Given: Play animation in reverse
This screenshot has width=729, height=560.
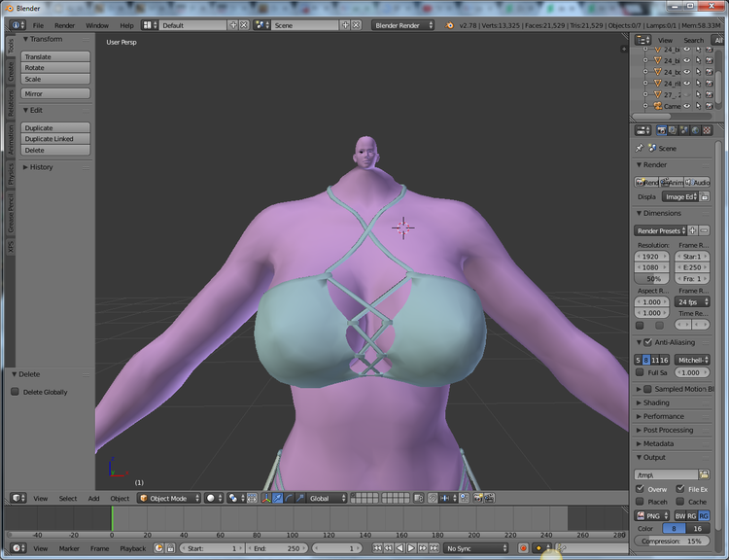Looking at the screenshot, I should pos(399,548).
